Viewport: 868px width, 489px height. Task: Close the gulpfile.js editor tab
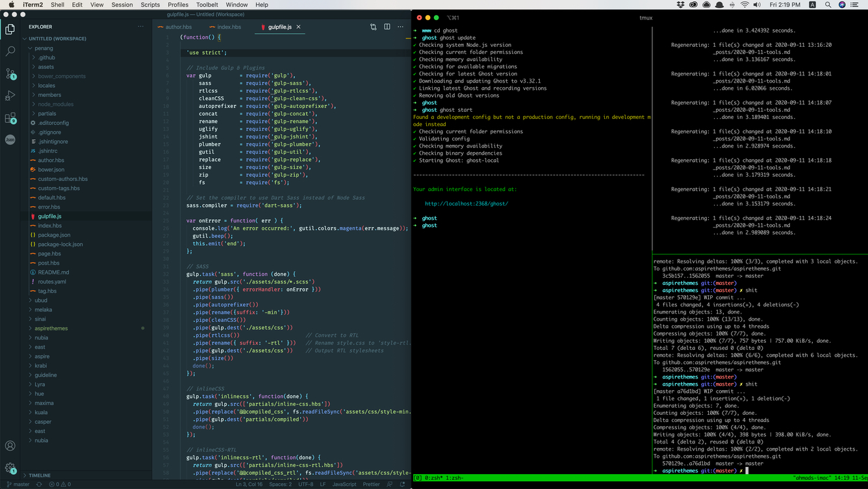pos(299,27)
